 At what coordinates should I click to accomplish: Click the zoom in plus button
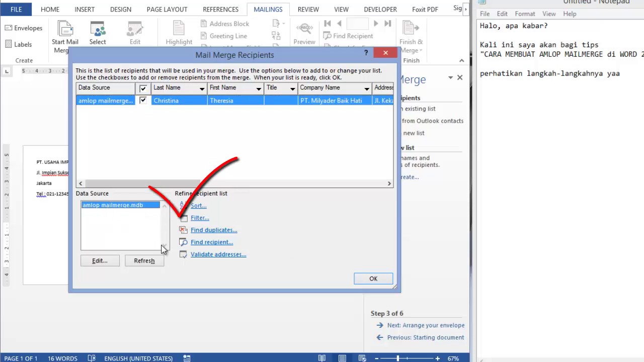438,358
